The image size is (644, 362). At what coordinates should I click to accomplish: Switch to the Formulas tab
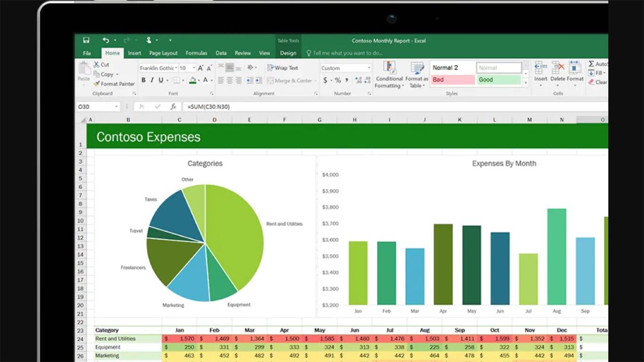coord(196,53)
